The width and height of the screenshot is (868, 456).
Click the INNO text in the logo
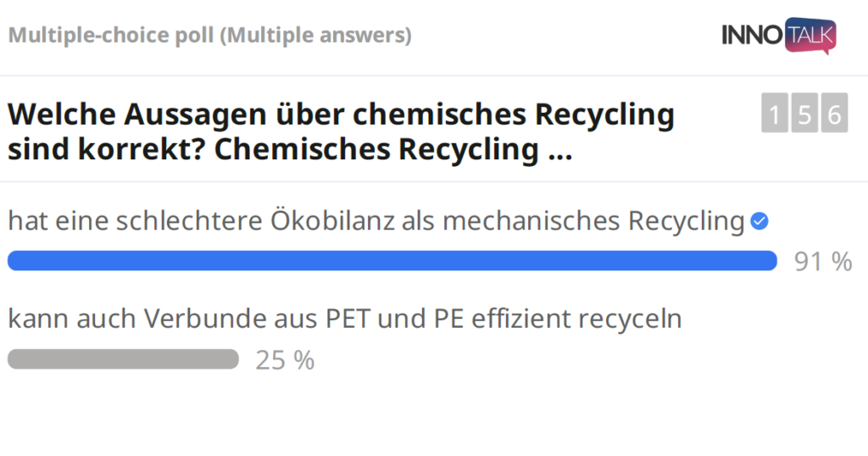tap(752, 36)
